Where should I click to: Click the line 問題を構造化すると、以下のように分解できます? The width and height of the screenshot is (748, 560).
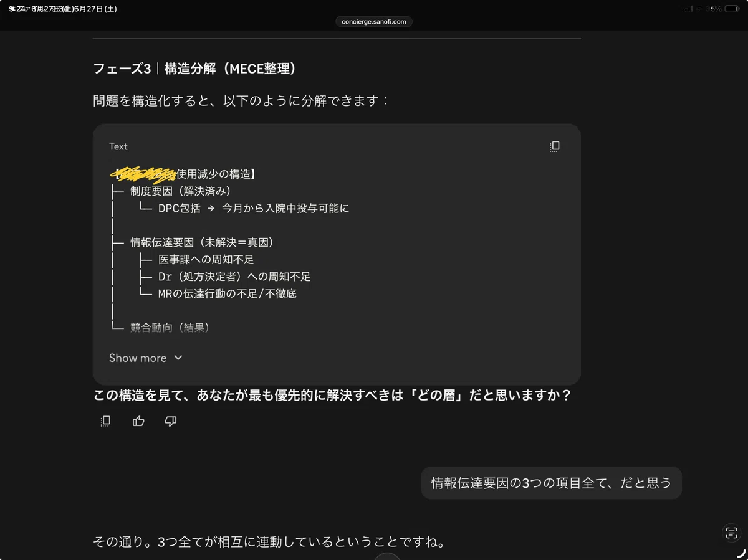point(241,100)
